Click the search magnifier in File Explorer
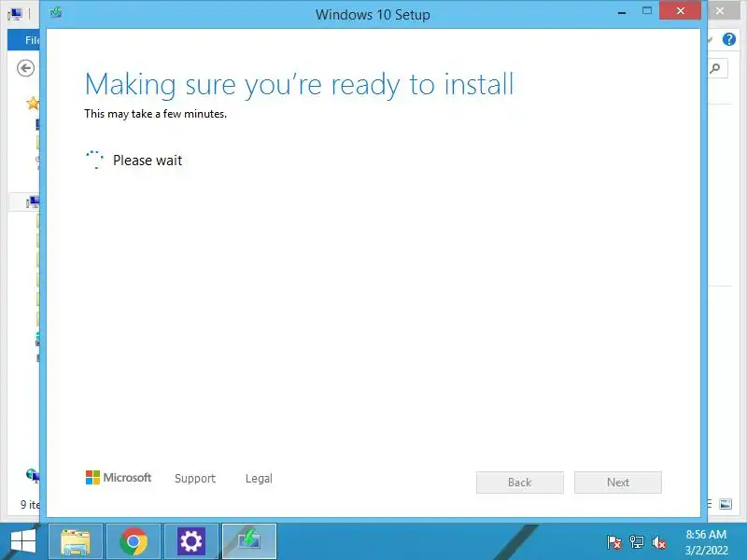The image size is (747, 560). 715,68
